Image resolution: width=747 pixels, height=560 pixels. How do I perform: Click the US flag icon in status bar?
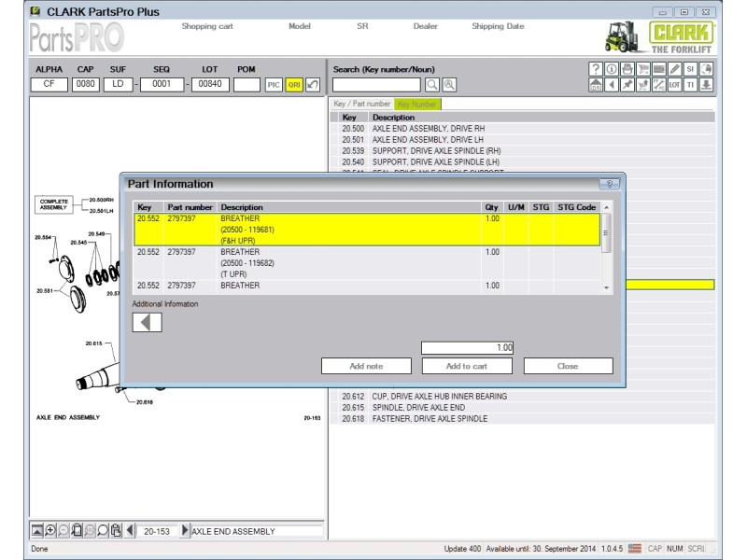click(x=635, y=549)
